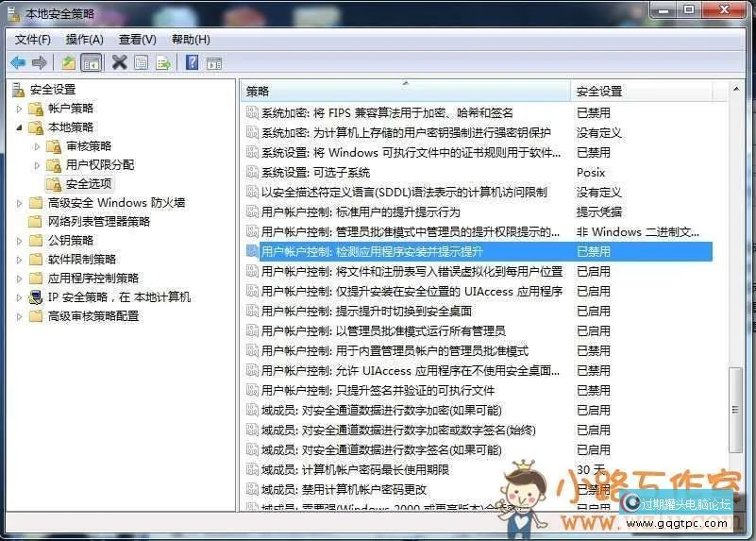Expand the 高级审核策略配置 node arrow
This screenshot has height=541, width=756.
coord(19,317)
